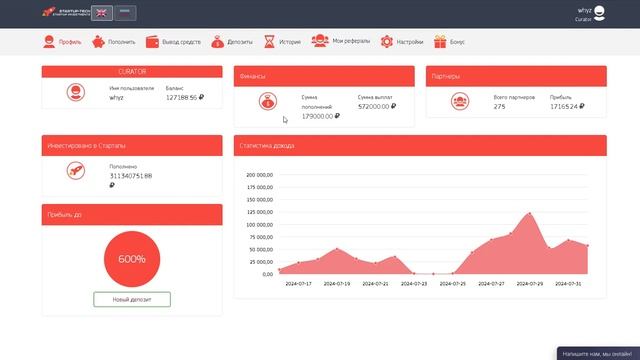Open the Вывод средств menu item

click(173, 42)
